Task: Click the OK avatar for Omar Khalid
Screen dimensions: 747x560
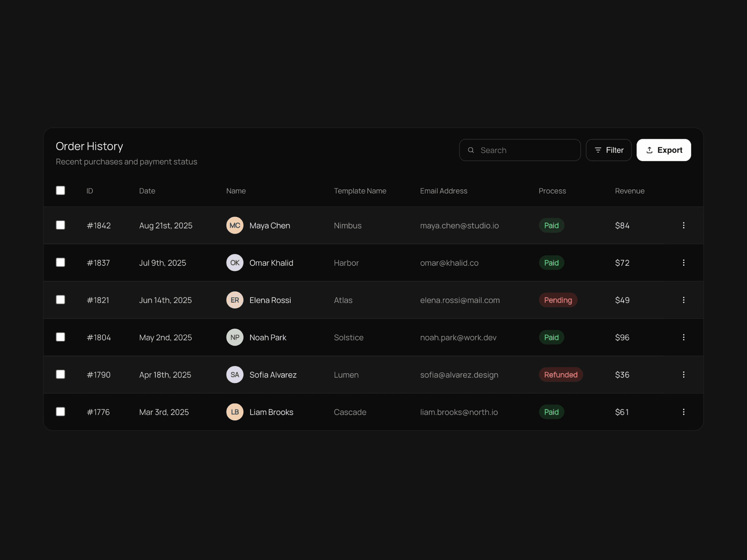Action: click(x=235, y=262)
